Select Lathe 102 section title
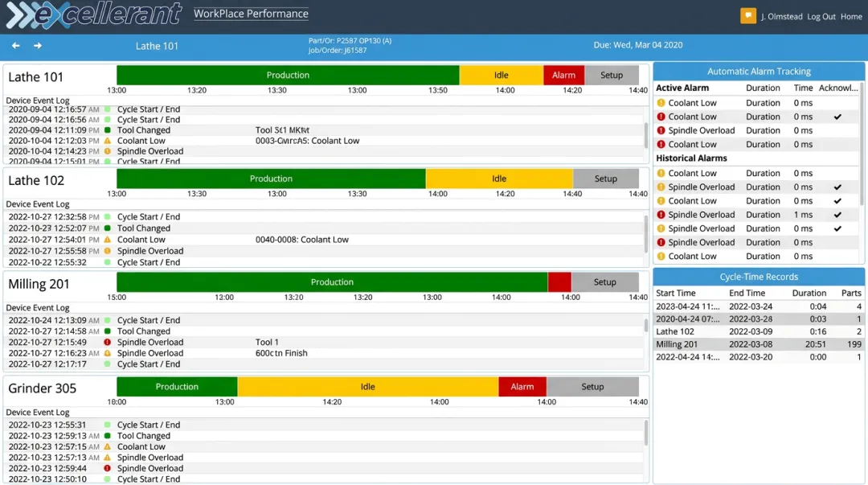This screenshot has height=485, width=868. point(36,180)
